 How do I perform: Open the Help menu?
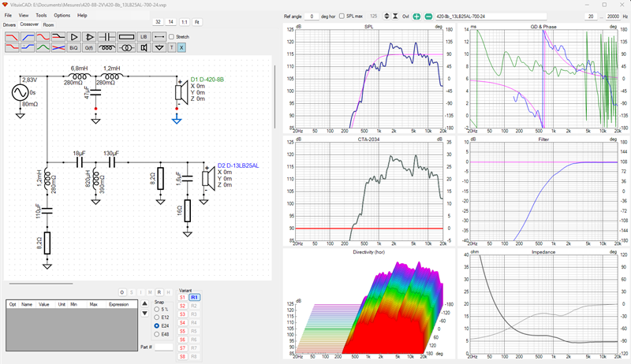coord(82,15)
